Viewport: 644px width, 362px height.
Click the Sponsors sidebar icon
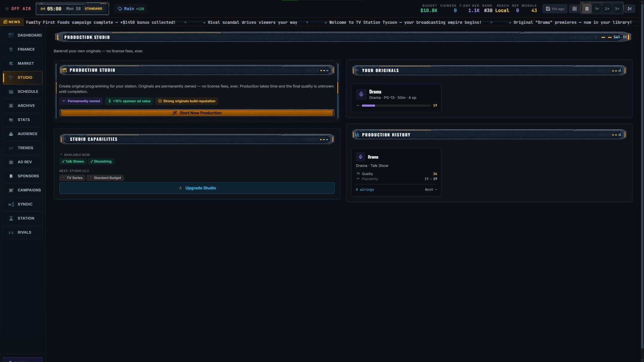11,176
